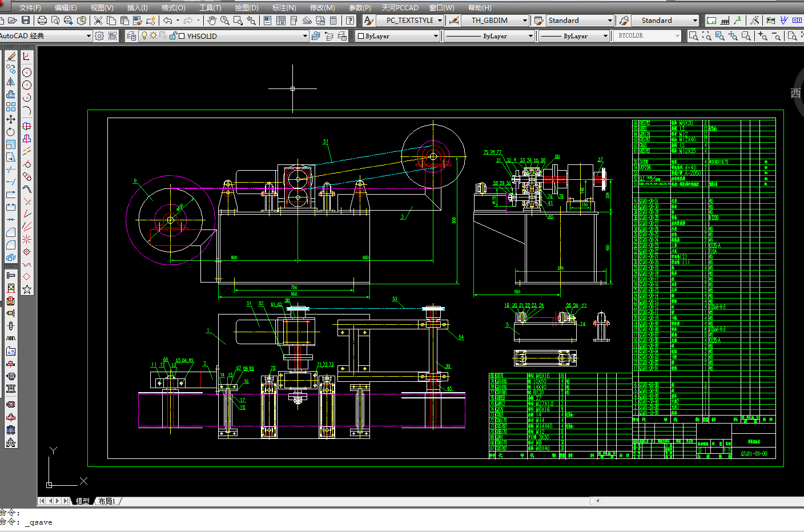
Task: Toggle the layer freeze sun icon
Action: click(153, 36)
